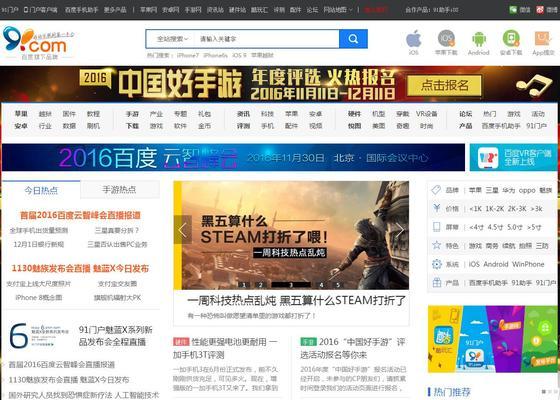The height and width of the screenshot is (400, 560).
Task: Click hot search term iOS 9
Action: pos(239,55)
